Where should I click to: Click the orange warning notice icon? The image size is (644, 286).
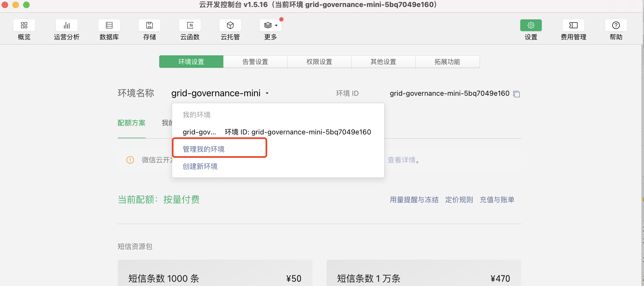tap(130, 160)
